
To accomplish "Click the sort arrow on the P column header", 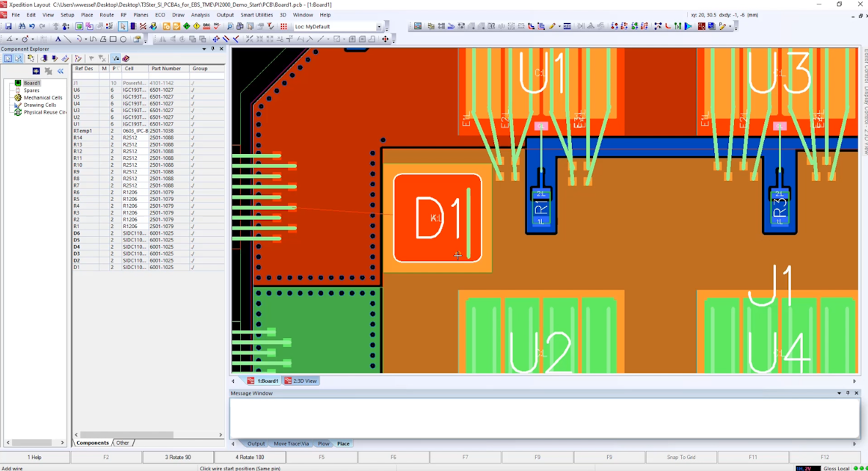I will point(117,68).
